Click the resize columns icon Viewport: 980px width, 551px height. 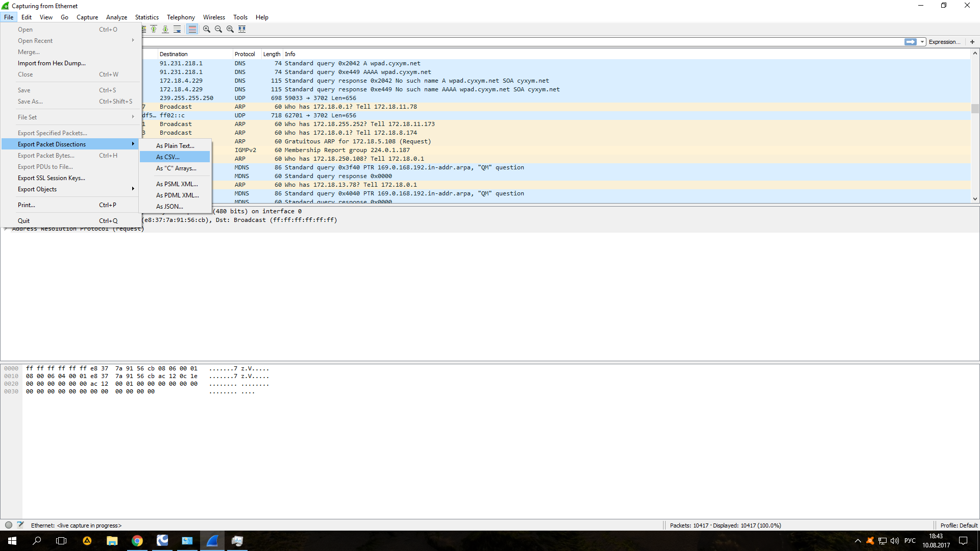pyautogui.click(x=242, y=29)
